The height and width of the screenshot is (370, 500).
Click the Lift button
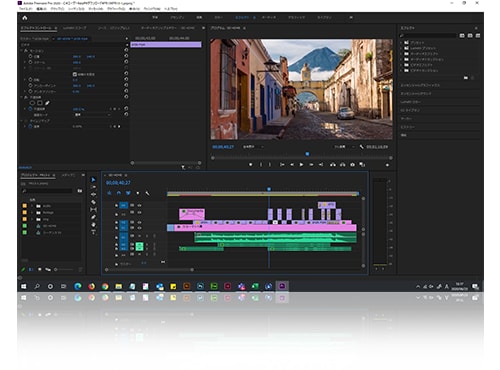pos(333,165)
